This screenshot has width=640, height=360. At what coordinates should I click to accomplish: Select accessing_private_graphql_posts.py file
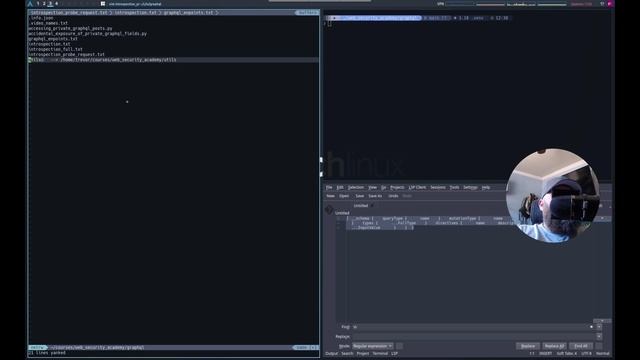(70, 29)
